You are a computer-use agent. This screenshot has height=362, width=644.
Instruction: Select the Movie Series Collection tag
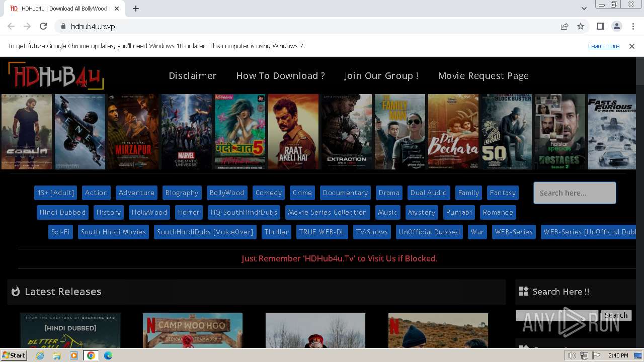point(328,212)
